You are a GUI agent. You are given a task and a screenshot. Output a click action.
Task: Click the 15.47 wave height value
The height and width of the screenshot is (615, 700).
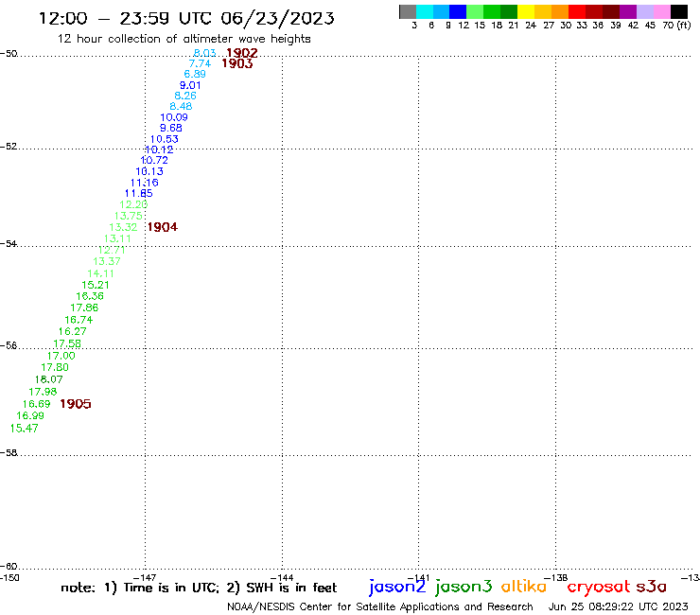point(24,428)
